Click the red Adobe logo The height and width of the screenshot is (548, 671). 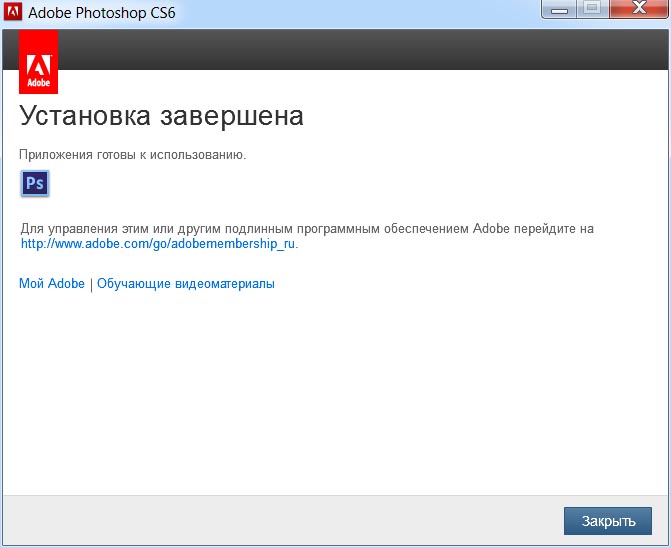tap(39, 62)
